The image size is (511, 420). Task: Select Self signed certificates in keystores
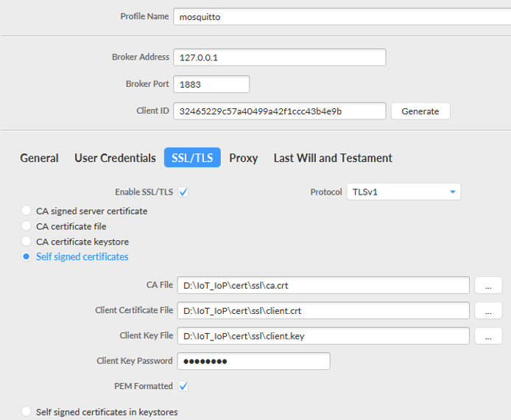click(26, 411)
